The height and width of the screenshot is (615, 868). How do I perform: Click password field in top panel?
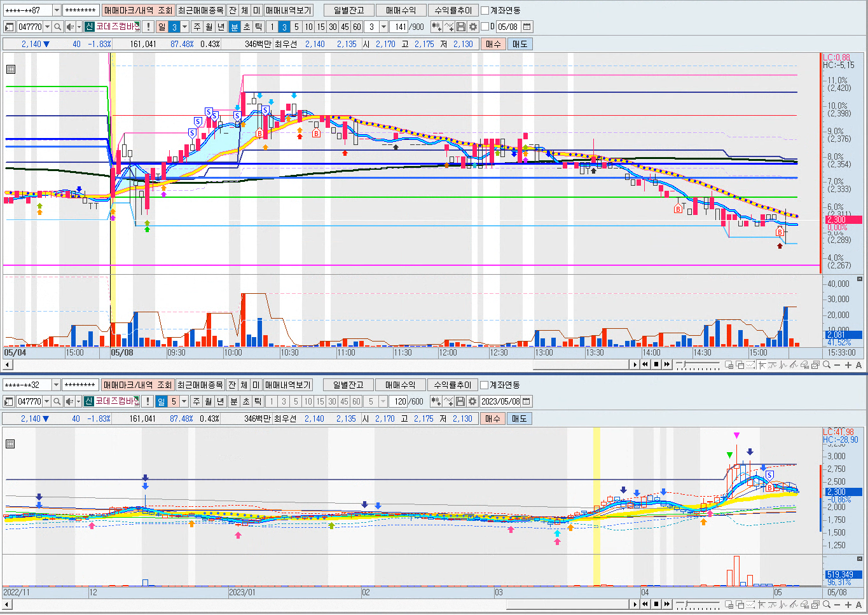tap(80, 10)
